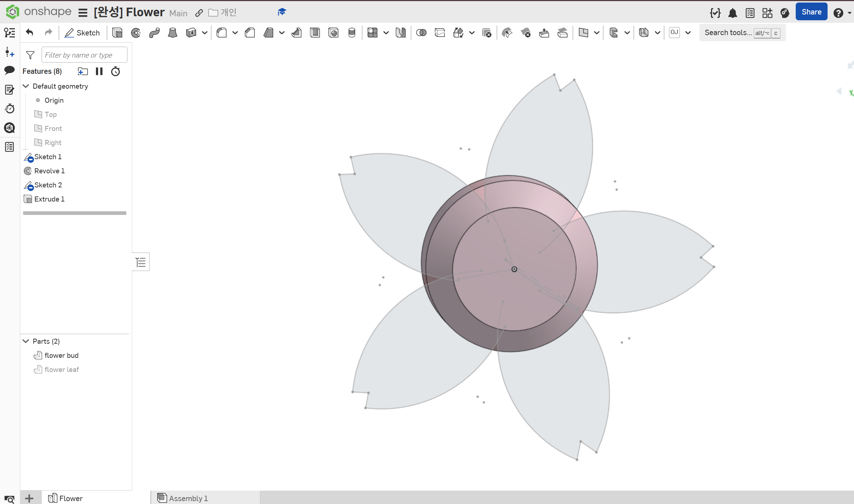Toggle rollback pause in Features list

coord(99,71)
